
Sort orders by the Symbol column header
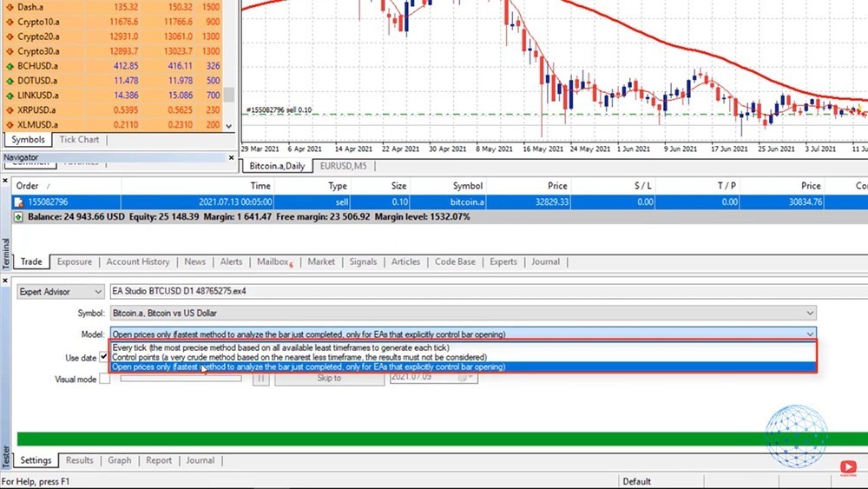449,186
